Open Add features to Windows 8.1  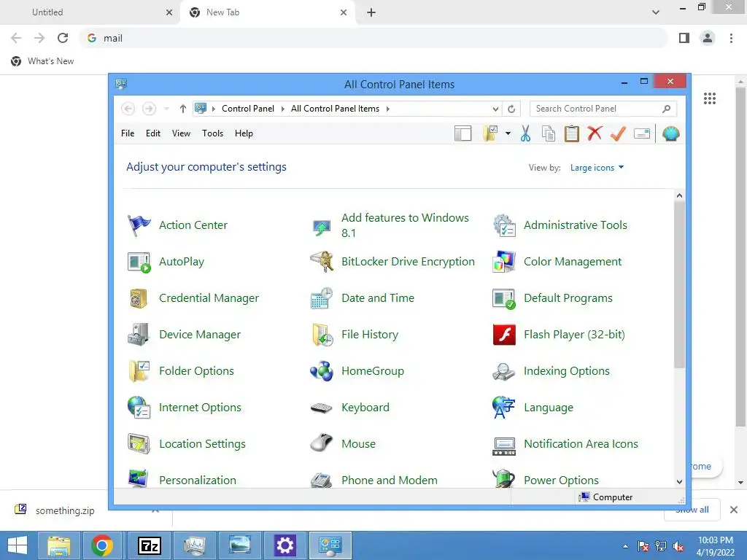[405, 225]
